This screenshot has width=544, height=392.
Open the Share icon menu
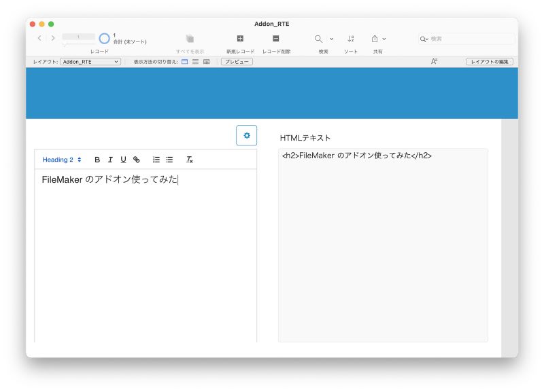coord(375,39)
